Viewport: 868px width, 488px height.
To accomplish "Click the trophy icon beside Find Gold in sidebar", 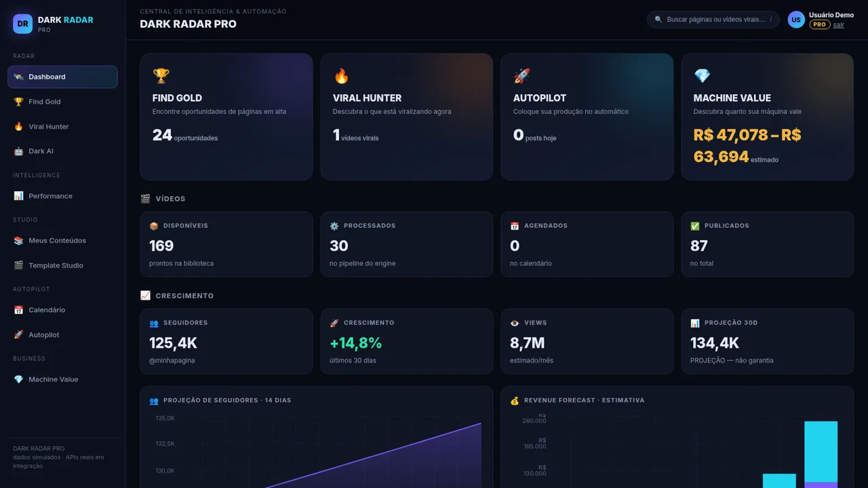I will pos(18,102).
